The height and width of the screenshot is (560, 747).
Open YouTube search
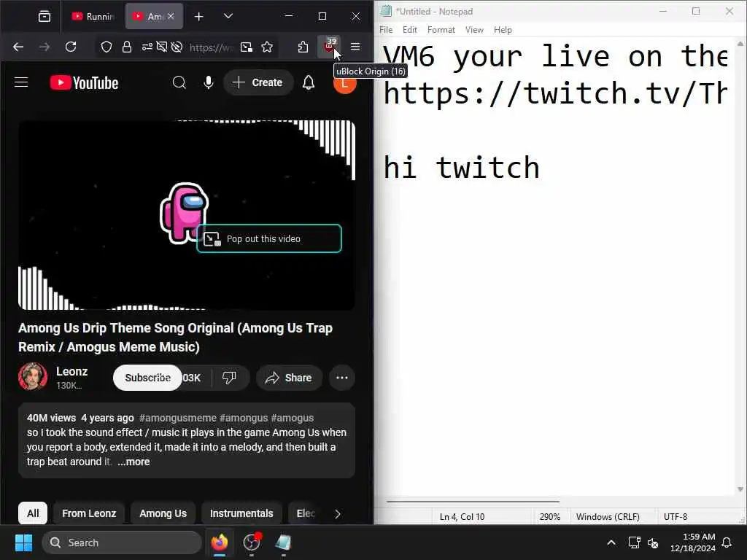click(179, 82)
